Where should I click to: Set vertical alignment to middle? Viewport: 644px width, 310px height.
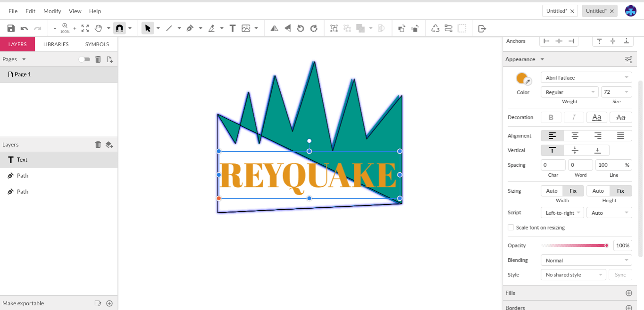575,150
